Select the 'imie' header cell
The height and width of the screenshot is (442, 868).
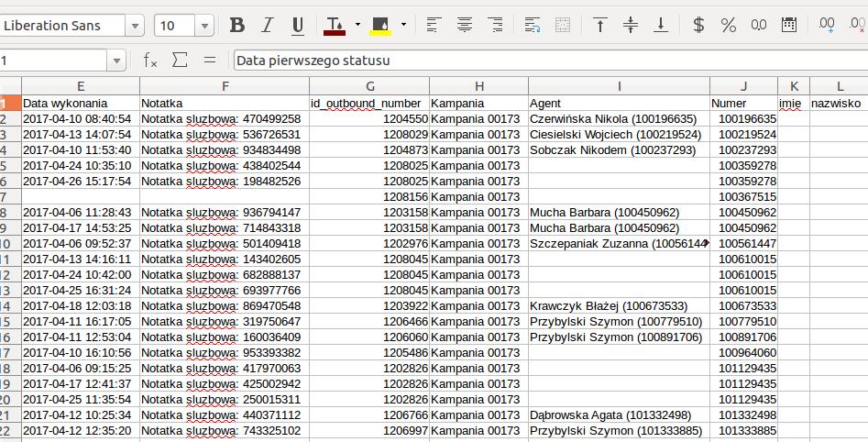[794, 103]
